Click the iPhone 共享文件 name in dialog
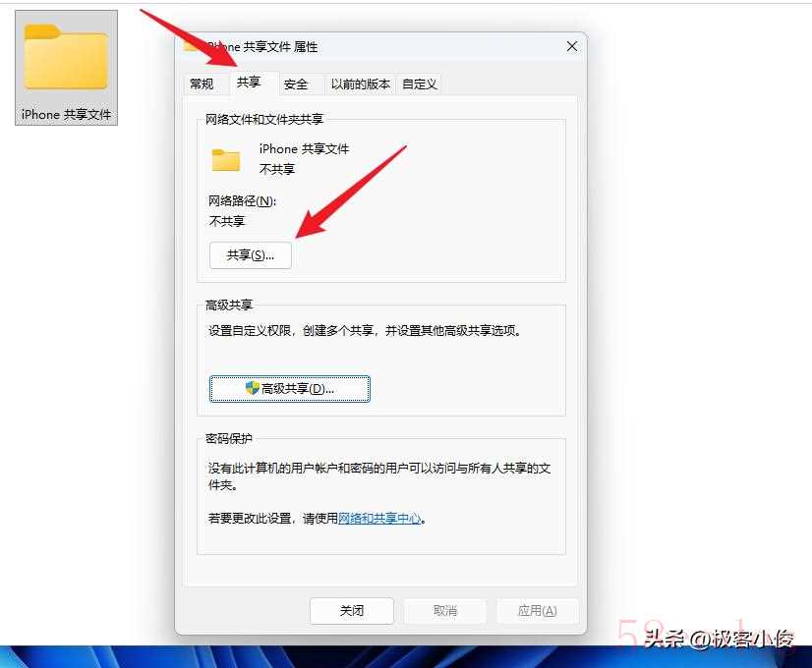 coord(304,149)
